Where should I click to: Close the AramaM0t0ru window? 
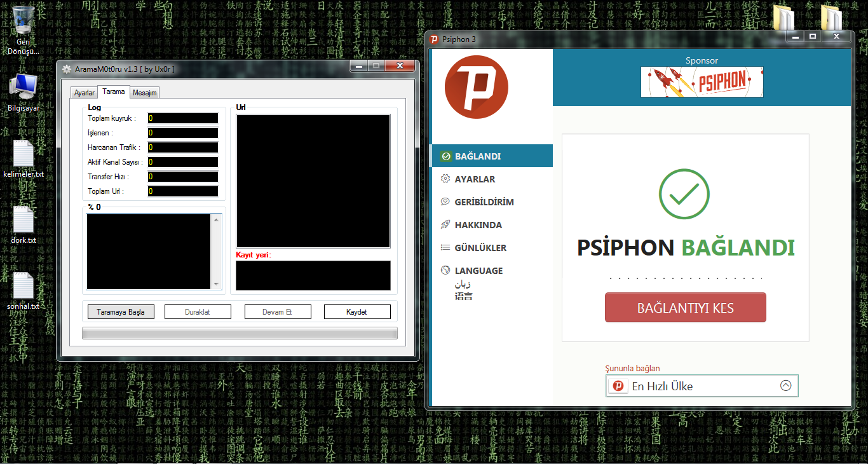(x=400, y=66)
